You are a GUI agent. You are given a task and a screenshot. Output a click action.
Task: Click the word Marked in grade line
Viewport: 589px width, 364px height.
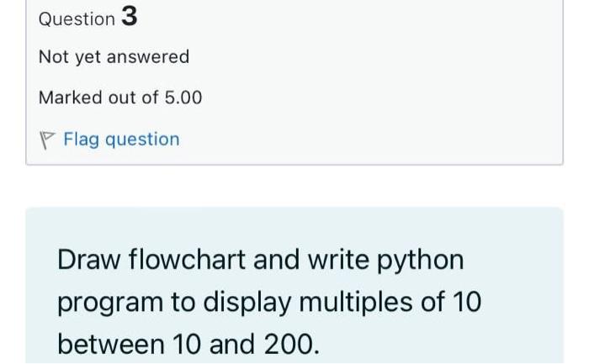pyautogui.click(x=71, y=98)
